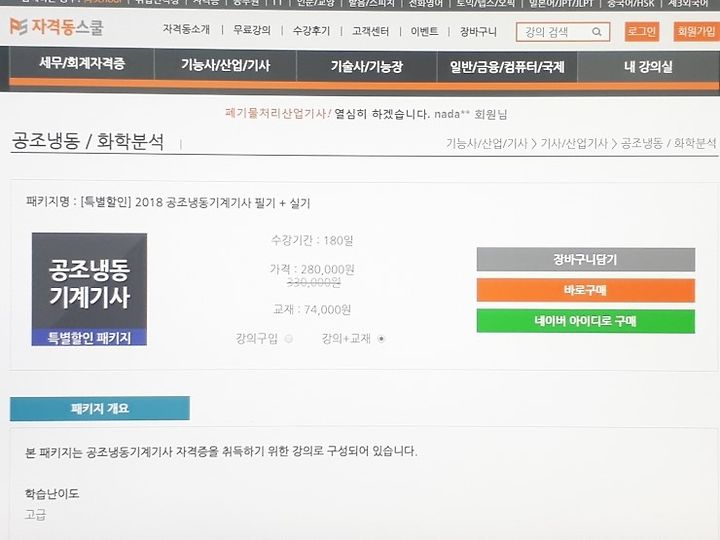The image size is (720, 540).
Task: Go to 내 강의실 my classroom
Action: point(648,67)
